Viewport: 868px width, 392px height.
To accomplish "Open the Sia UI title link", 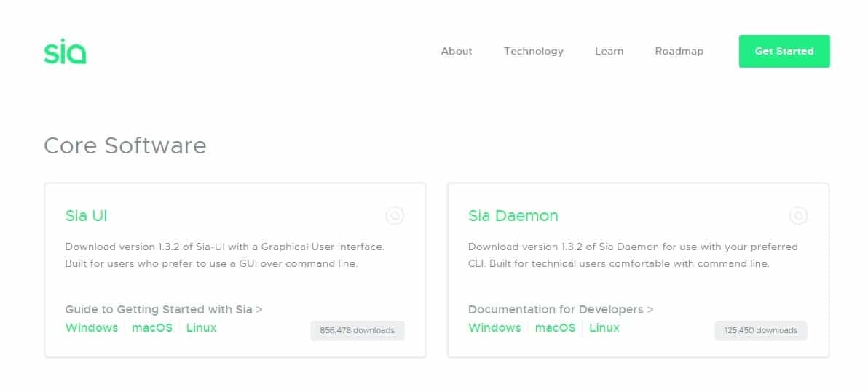I will 86,215.
